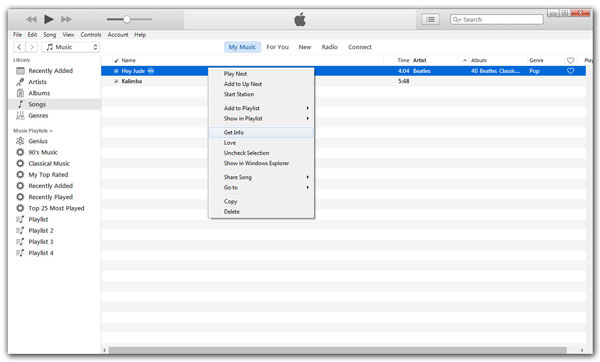
Task: Skip to the next track with fast-forward
Action: coord(66,19)
